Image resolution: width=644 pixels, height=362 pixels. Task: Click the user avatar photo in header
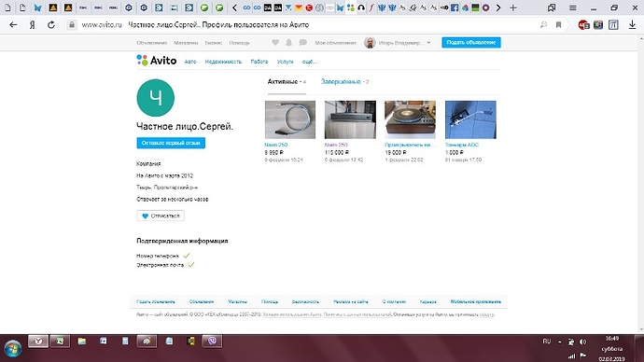pos(370,43)
